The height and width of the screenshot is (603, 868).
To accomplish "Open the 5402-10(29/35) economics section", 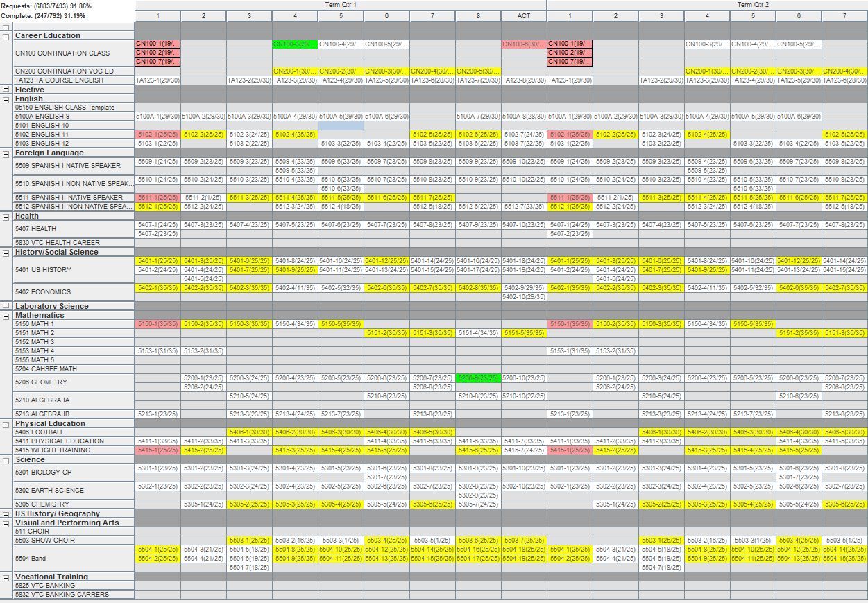I will (524, 297).
